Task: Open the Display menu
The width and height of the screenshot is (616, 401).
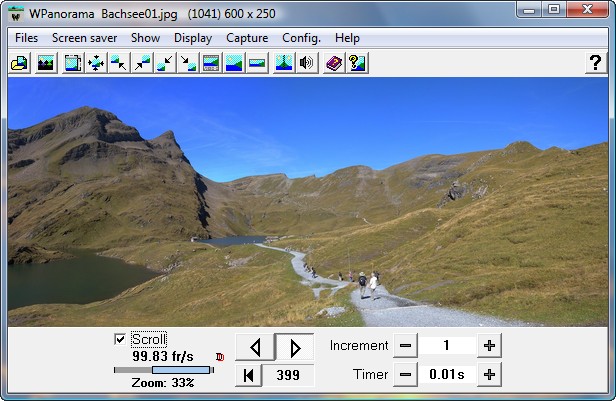Action: (193, 38)
